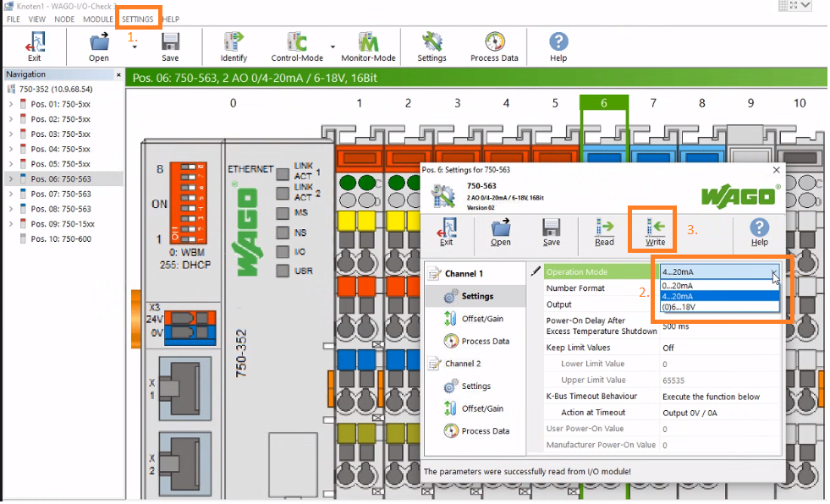Click the 750-352 coupler image

[x=239, y=317]
